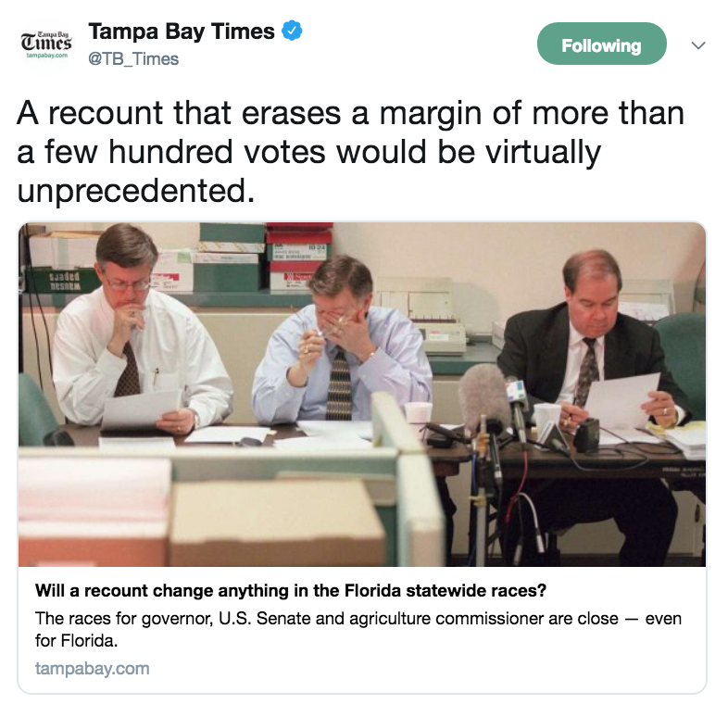Click the tampabay.com domain on the card
This screenshot has width=728, height=717.
pos(92,669)
